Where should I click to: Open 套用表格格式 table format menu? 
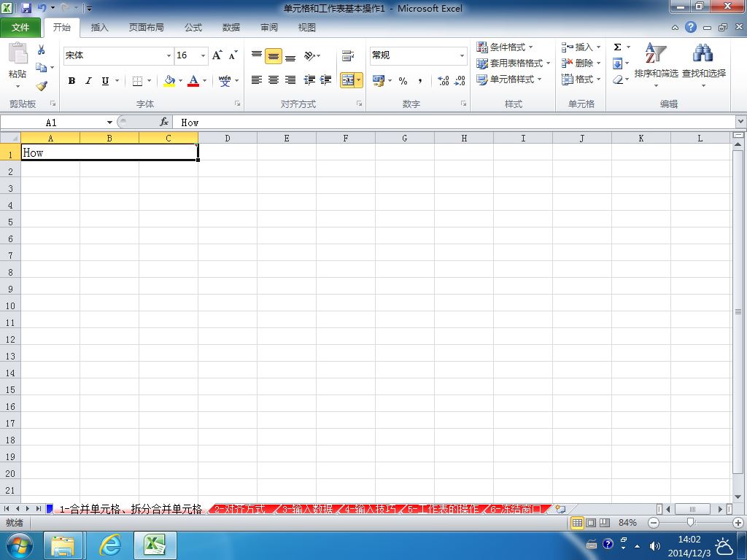click(514, 63)
